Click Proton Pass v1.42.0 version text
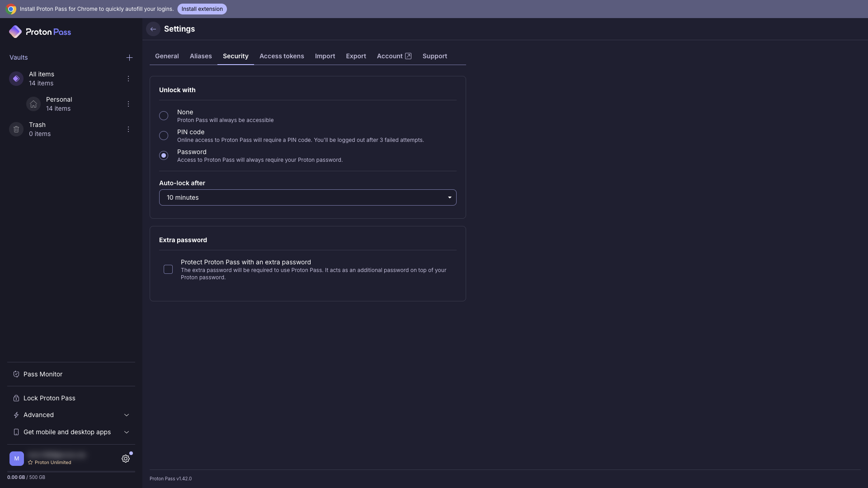This screenshot has width=868, height=488. (x=170, y=479)
